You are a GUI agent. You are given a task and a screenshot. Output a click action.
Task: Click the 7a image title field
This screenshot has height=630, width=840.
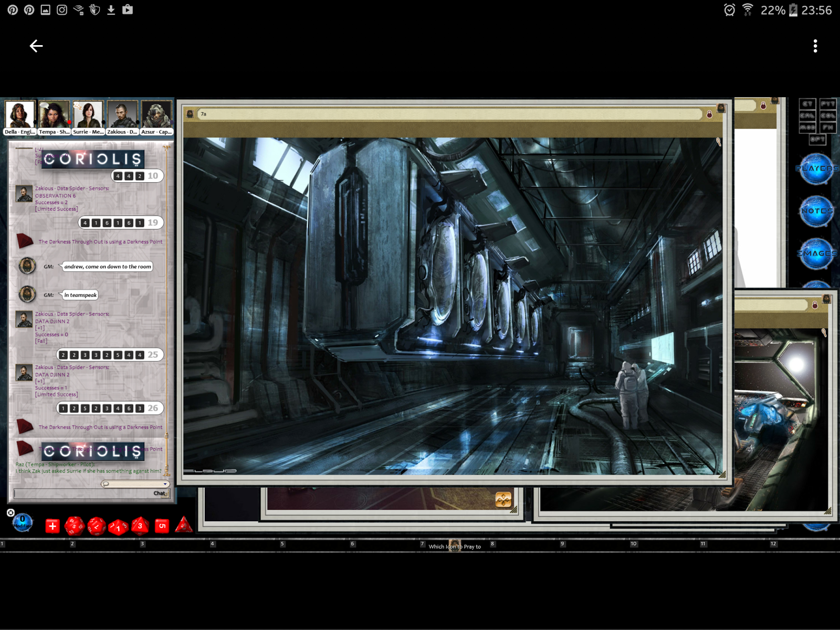(x=449, y=114)
